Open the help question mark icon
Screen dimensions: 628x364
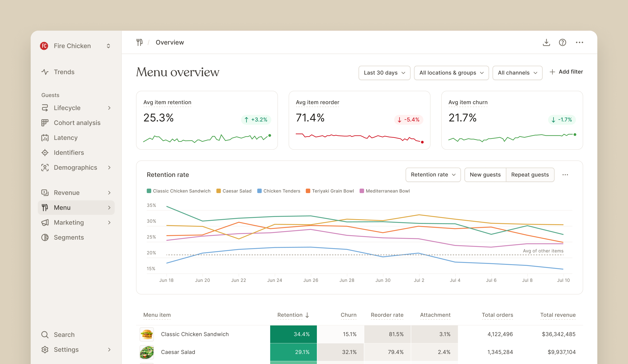[x=562, y=42]
